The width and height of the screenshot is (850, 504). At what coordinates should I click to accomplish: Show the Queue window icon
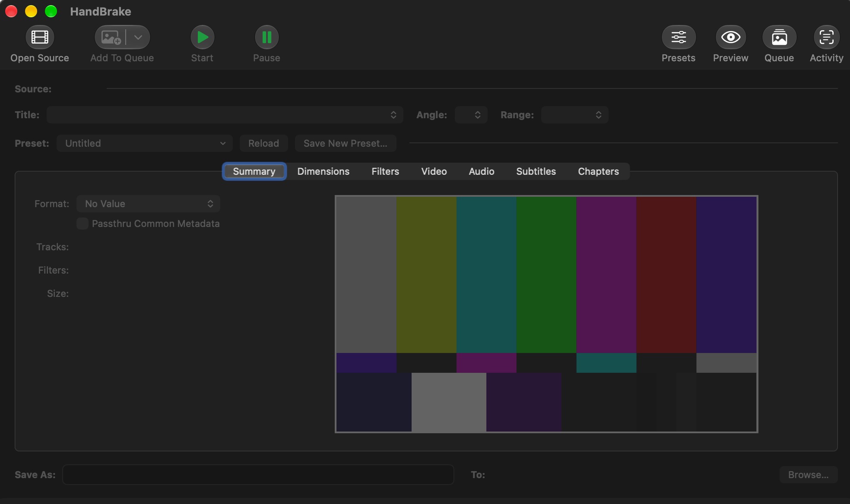tap(779, 37)
